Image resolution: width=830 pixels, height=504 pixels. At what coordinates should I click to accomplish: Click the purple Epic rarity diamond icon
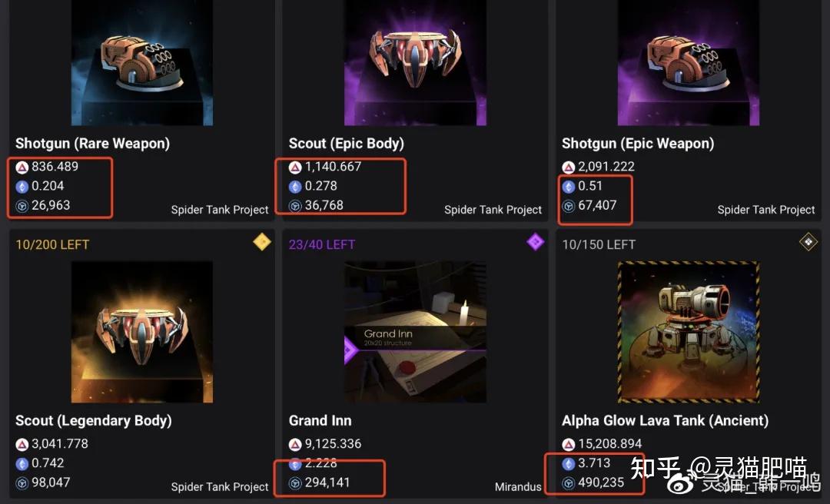[x=535, y=243]
